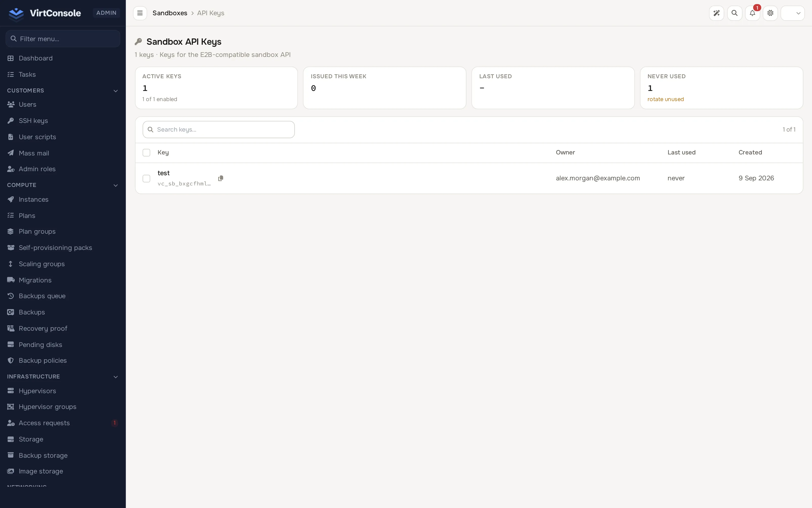Click the User scripts icon
The height and width of the screenshot is (508, 812).
11,137
